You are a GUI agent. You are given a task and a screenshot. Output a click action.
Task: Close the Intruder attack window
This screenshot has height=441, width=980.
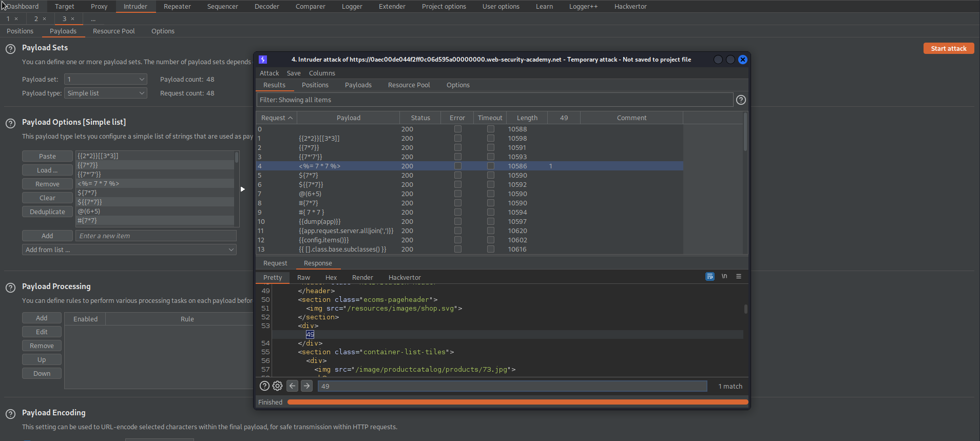click(743, 60)
